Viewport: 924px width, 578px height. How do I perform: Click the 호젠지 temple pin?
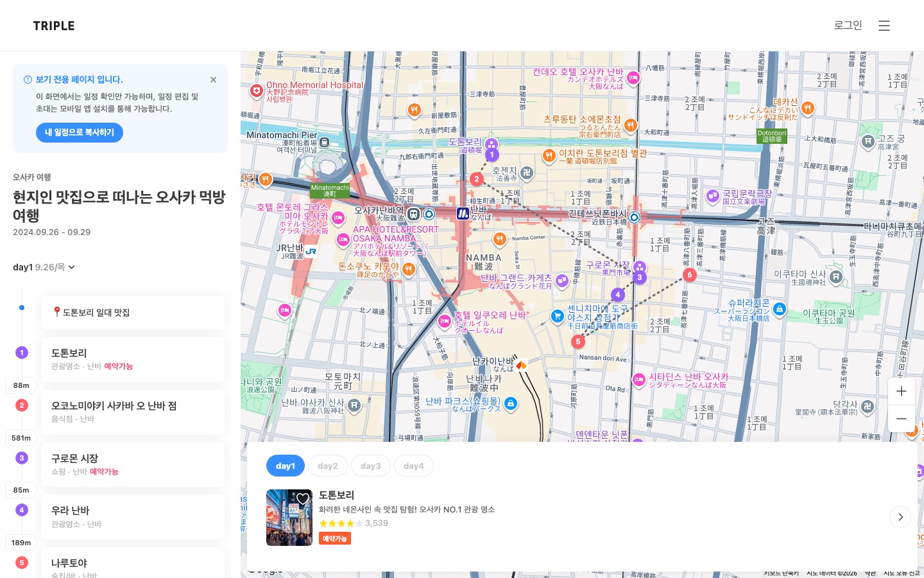[527, 173]
